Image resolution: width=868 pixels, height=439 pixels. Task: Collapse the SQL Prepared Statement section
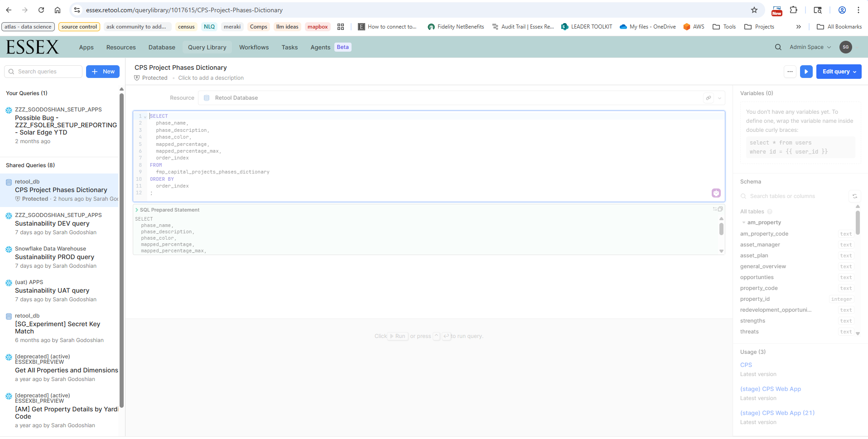(x=137, y=210)
